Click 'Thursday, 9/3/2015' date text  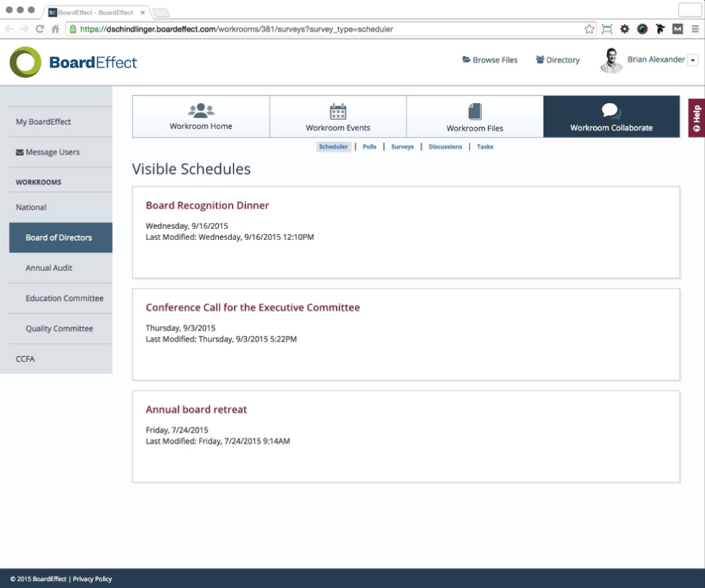(x=180, y=329)
